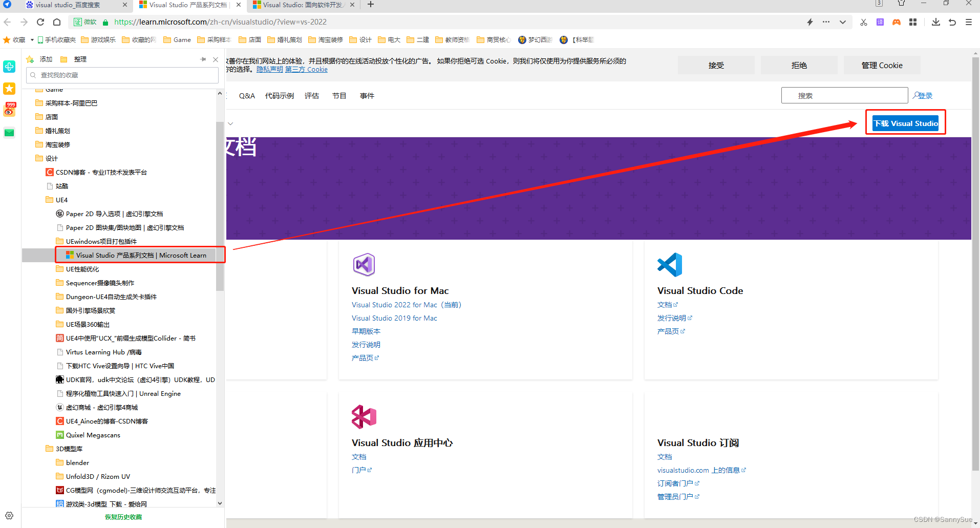
Task: Click the teal sidebar app icon
Action: (x=9, y=67)
